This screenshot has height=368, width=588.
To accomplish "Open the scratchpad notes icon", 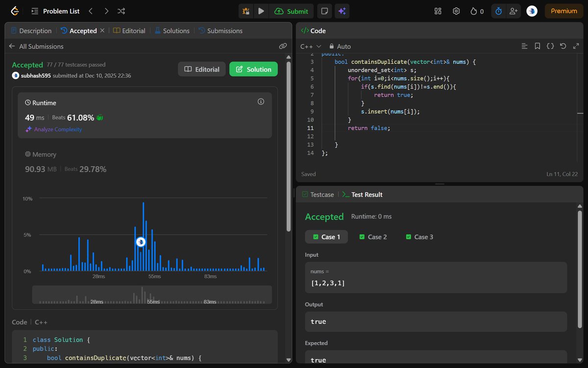I will (x=324, y=11).
